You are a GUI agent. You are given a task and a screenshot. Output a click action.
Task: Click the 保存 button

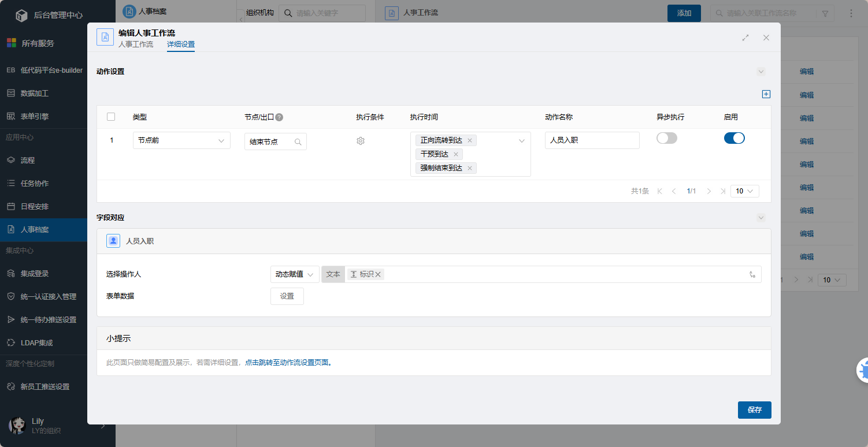754,410
